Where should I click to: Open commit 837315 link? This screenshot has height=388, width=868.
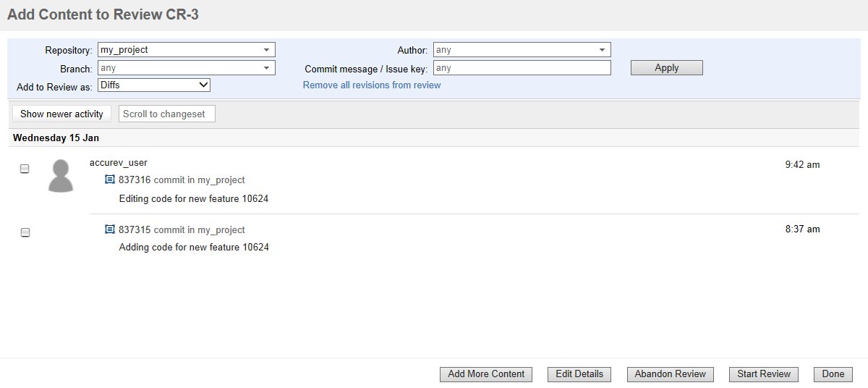tap(135, 229)
